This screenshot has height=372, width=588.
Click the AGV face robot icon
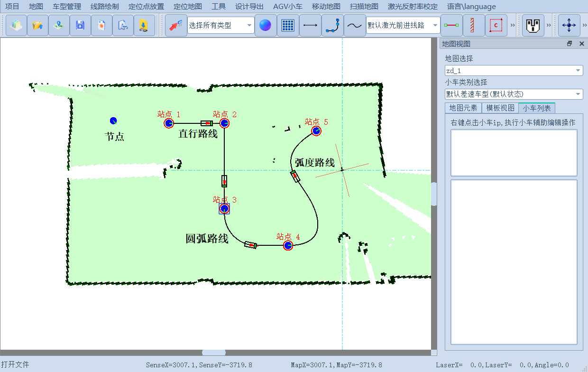(x=533, y=26)
